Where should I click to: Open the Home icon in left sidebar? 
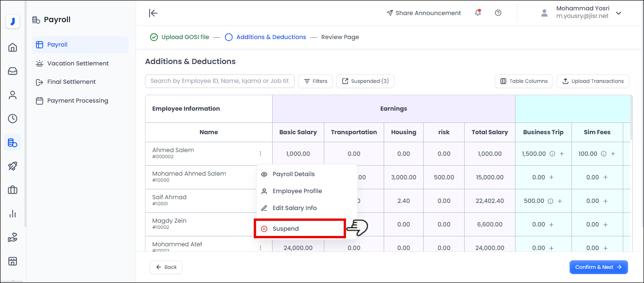pos(13,48)
